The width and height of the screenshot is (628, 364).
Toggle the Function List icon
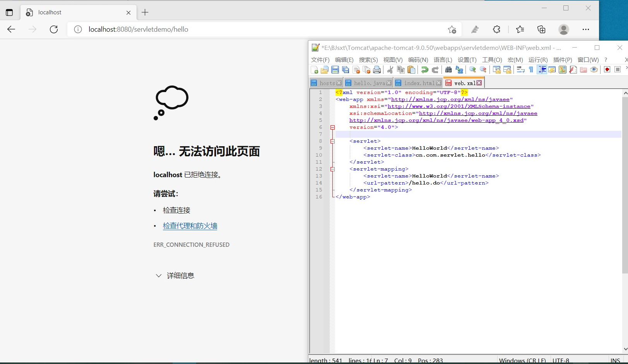573,70
